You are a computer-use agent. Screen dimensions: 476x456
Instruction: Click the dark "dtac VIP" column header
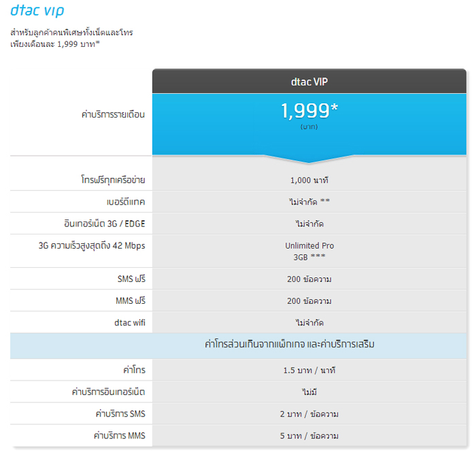tap(309, 82)
